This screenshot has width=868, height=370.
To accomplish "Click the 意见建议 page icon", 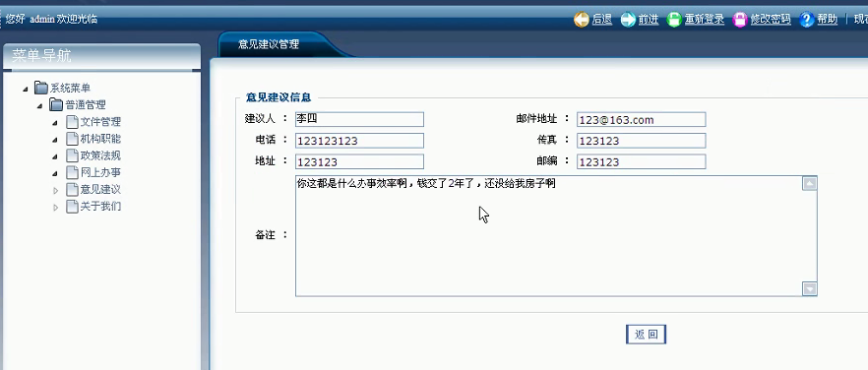I will pos(72,190).
